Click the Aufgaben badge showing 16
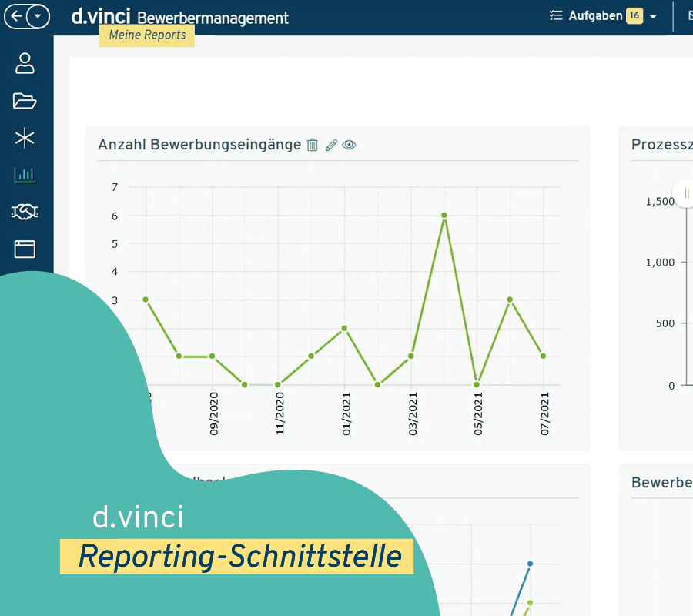 point(634,16)
